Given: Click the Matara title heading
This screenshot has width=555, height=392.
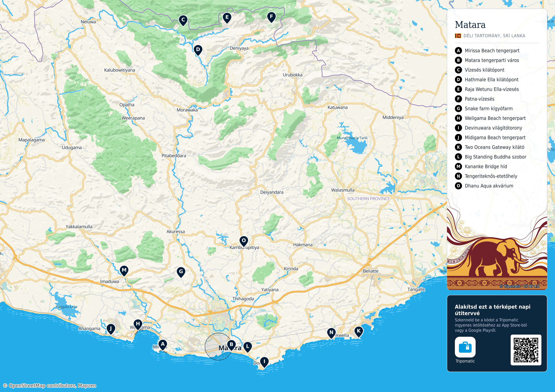Looking at the screenshot, I should tap(470, 25).
